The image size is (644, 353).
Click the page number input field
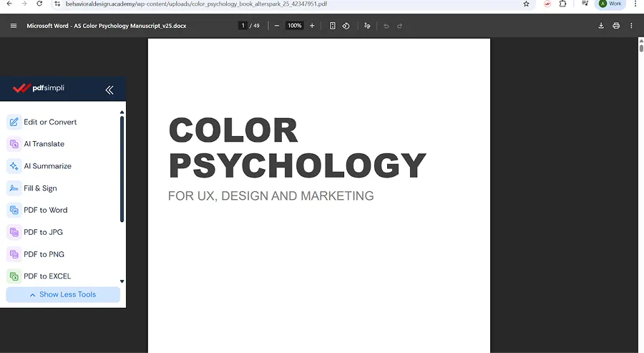coord(243,26)
